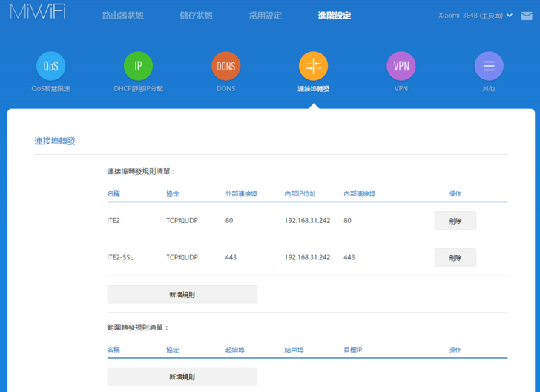Image resolution: width=540 pixels, height=392 pixels.
Task: Open the 常用設定 tab
Action: point(265,16)
